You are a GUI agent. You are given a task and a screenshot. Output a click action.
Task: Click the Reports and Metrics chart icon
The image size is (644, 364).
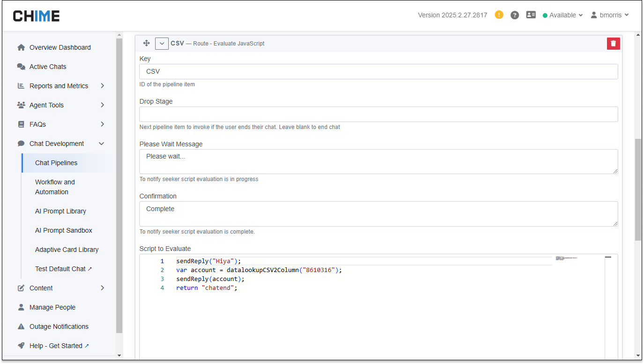(21, 86)
